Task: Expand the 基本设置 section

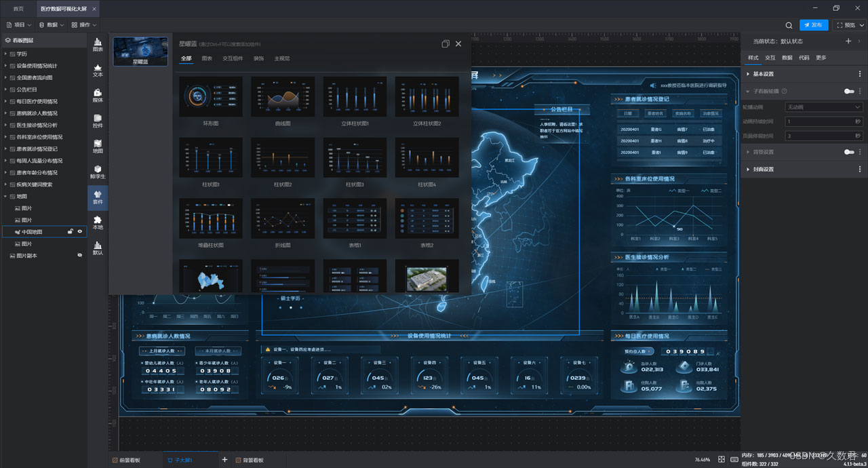Action: (x=763, y=74)
